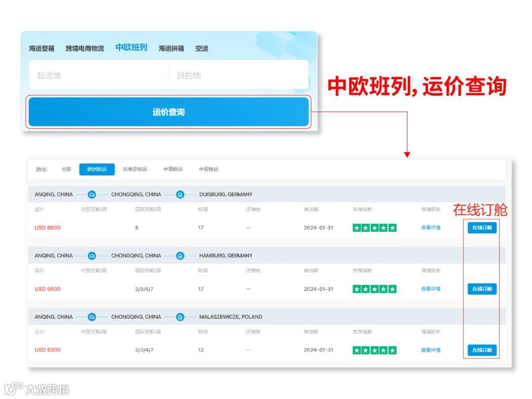Click the train icon before HAMBURG, GERMANY

[180, 255]
